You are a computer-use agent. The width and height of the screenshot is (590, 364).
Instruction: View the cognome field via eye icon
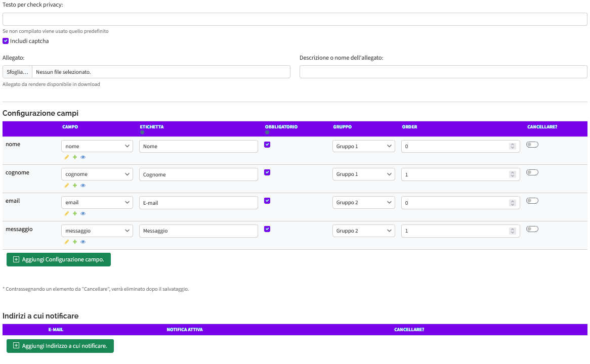point(83,186)
